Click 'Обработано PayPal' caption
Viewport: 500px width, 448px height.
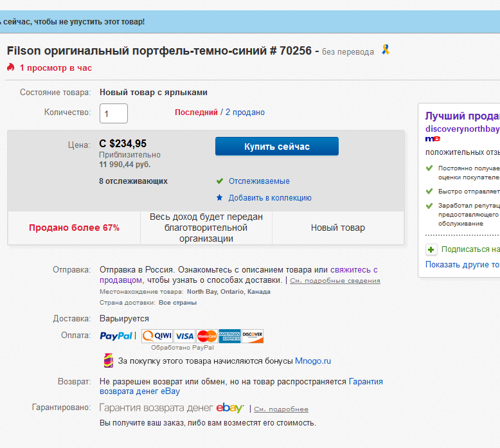pyautogui.click(x=182, y=348)
